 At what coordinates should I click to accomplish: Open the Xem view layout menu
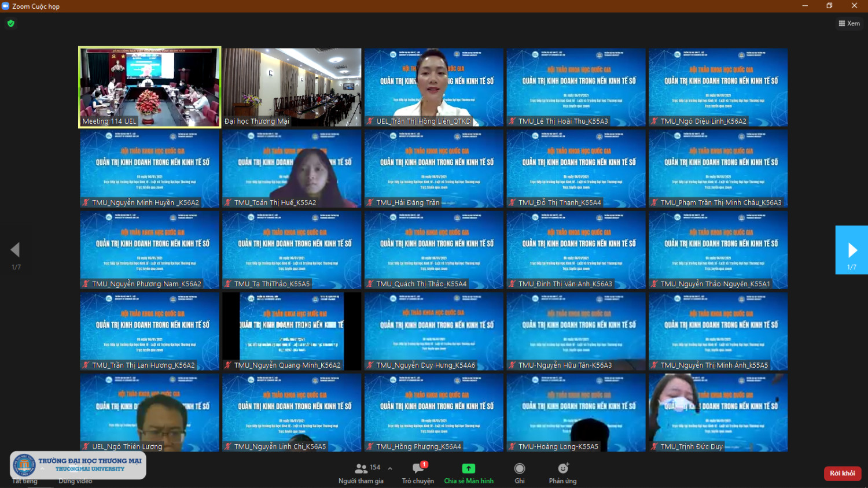coord(849,24)
